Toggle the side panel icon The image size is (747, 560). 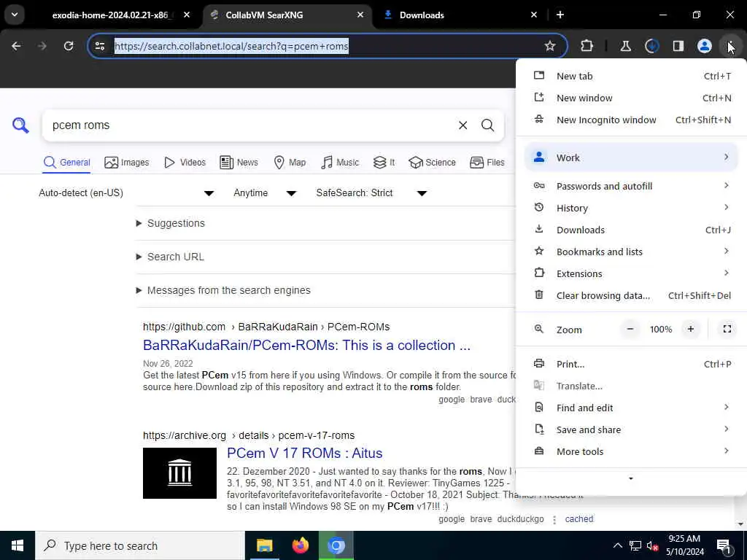pyautogui.click(x=678, y=46)
